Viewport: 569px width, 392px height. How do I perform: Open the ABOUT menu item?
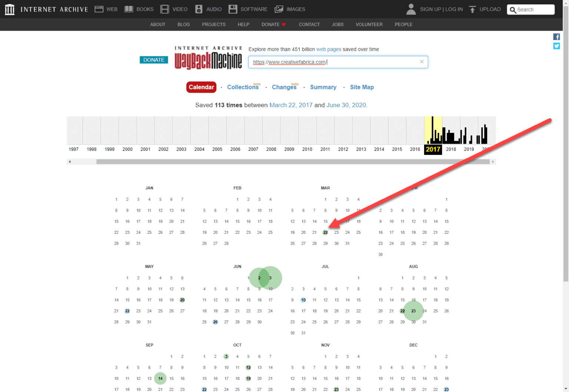coord(158,24)
